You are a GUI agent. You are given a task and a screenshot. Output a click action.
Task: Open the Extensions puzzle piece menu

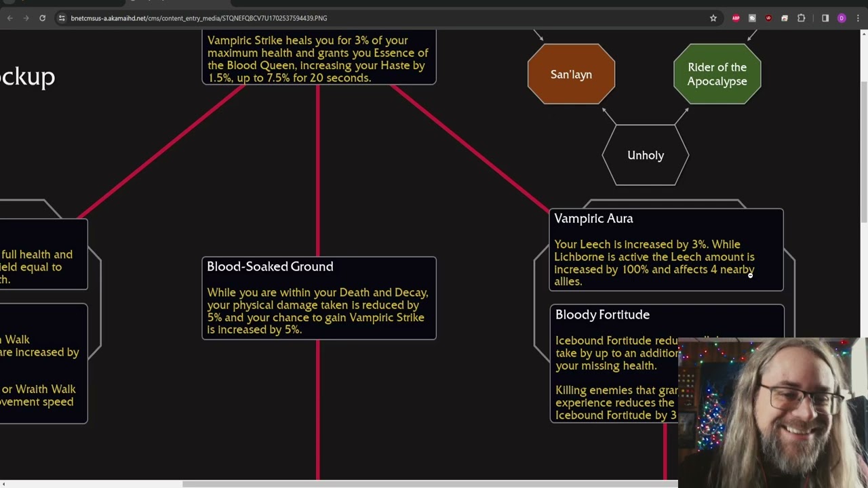pyautogui.click(x=801, y=18)
